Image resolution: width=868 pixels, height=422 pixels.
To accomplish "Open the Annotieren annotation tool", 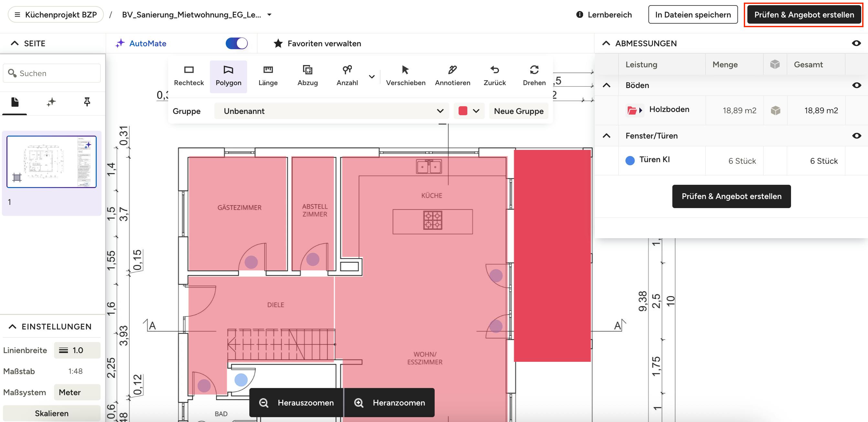I will point(452,76).
